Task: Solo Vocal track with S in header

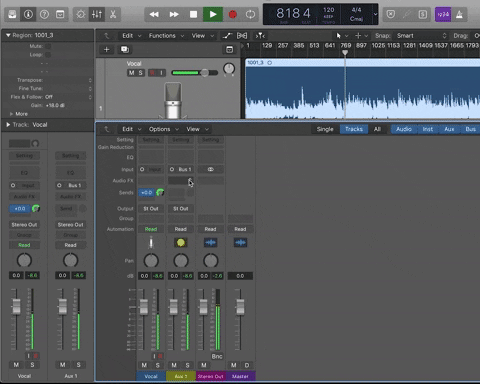Action: (x=140, y=73)
